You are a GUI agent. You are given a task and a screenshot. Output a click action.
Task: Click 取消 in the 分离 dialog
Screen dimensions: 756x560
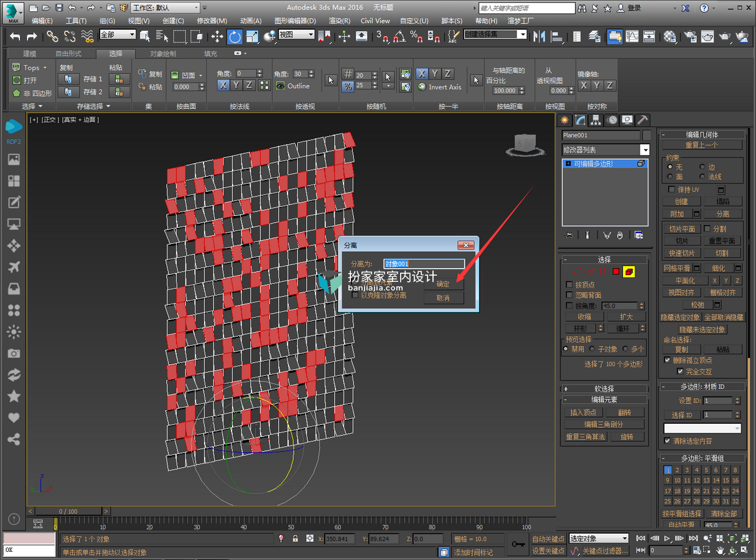443,298
